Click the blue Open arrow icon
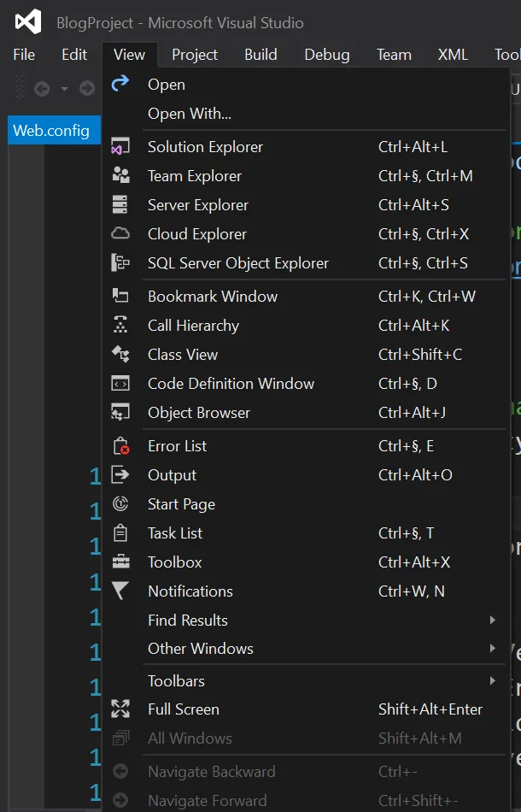The image size is (521, 812). click(x=120, y=83)
